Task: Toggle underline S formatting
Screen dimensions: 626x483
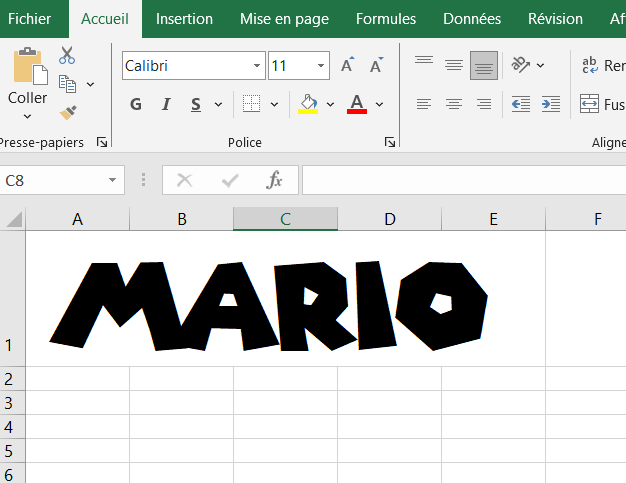Action: point(196,104)
